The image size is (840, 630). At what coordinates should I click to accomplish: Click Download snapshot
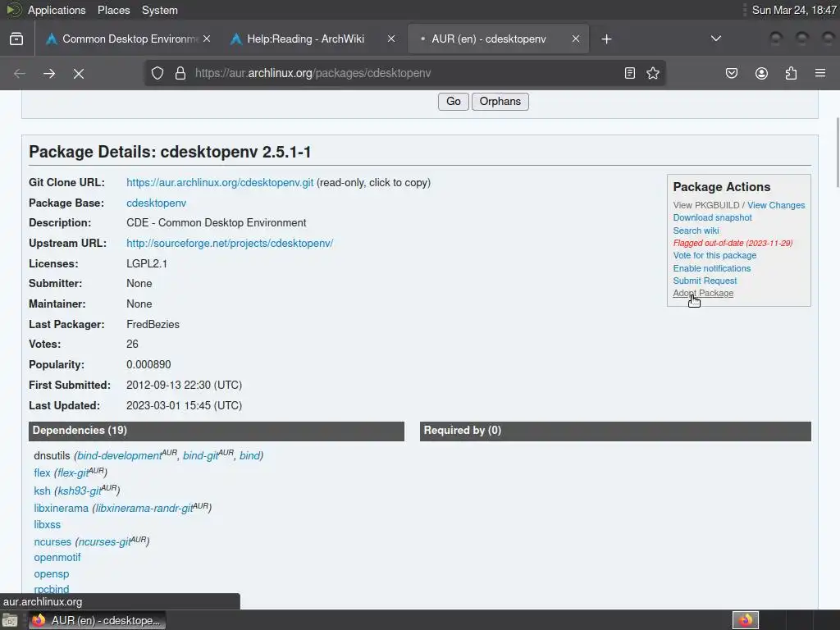713,217
